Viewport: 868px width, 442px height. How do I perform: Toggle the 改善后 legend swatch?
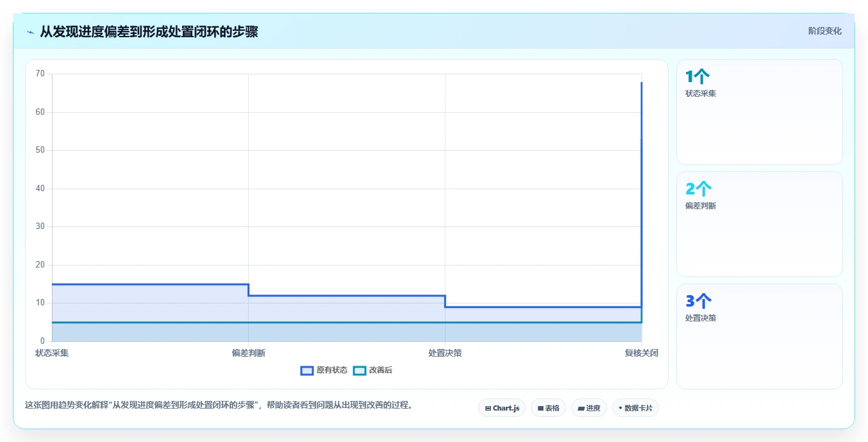pos(360,370)
